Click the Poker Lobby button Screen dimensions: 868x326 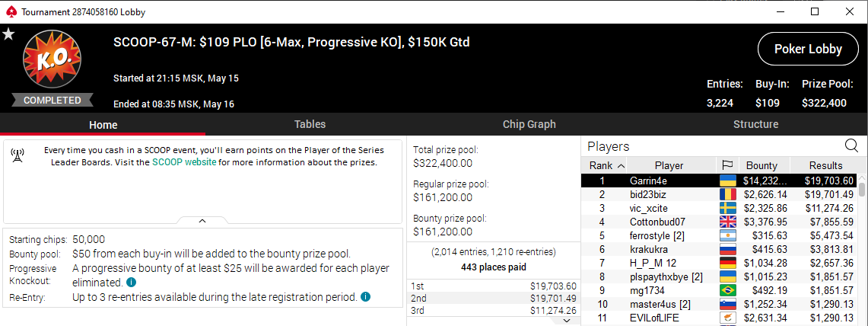(x=808, y=49)
